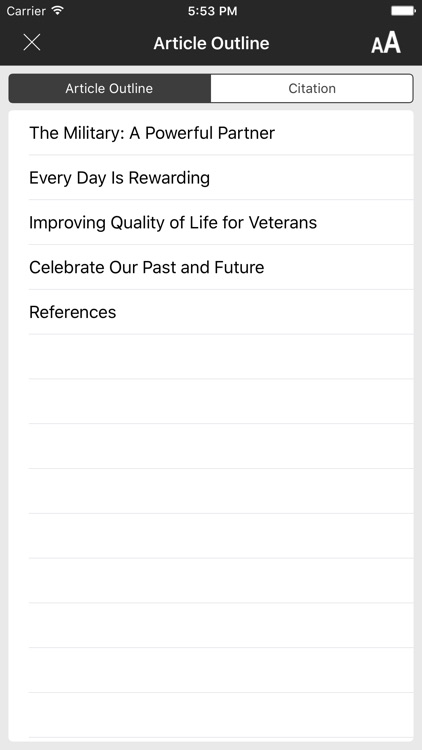Tap the Wi-Fi signal icon in status bar

58,11
